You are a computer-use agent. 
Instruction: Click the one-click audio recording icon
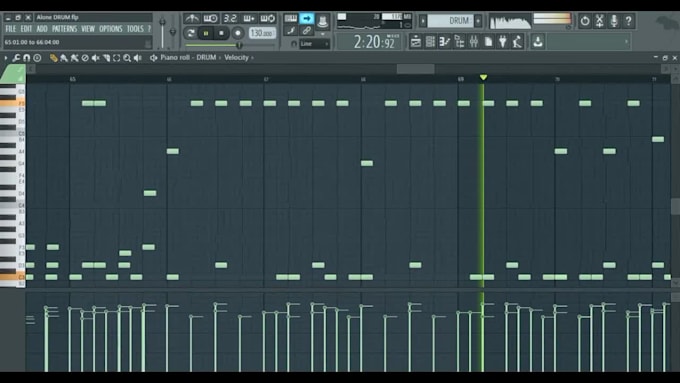pos(599,20)
